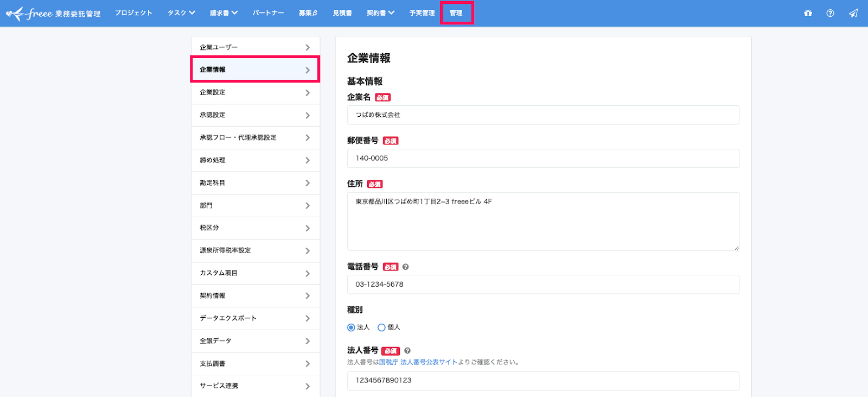Open the 契約書 dropdown menu
The width and height of the screenshot is (868, 397).
click(380, 13)
